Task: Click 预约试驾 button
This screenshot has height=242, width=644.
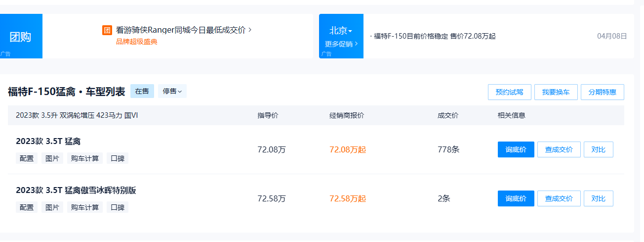Action: point(509,92)
